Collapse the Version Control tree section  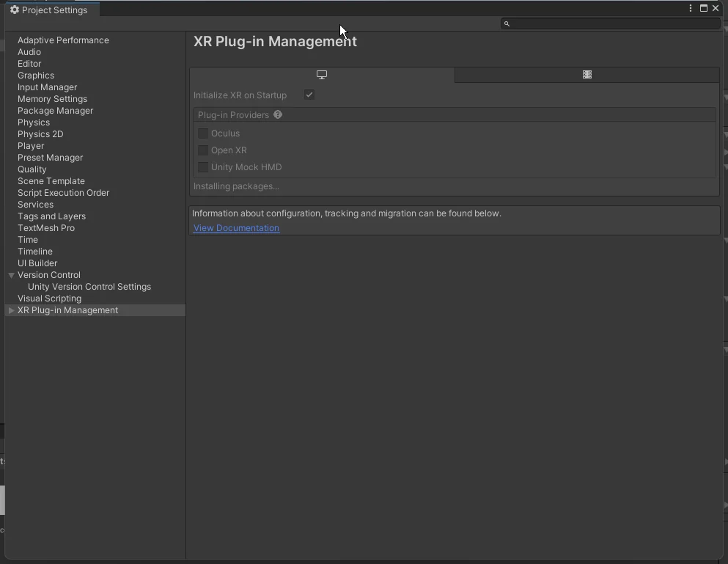12,275
